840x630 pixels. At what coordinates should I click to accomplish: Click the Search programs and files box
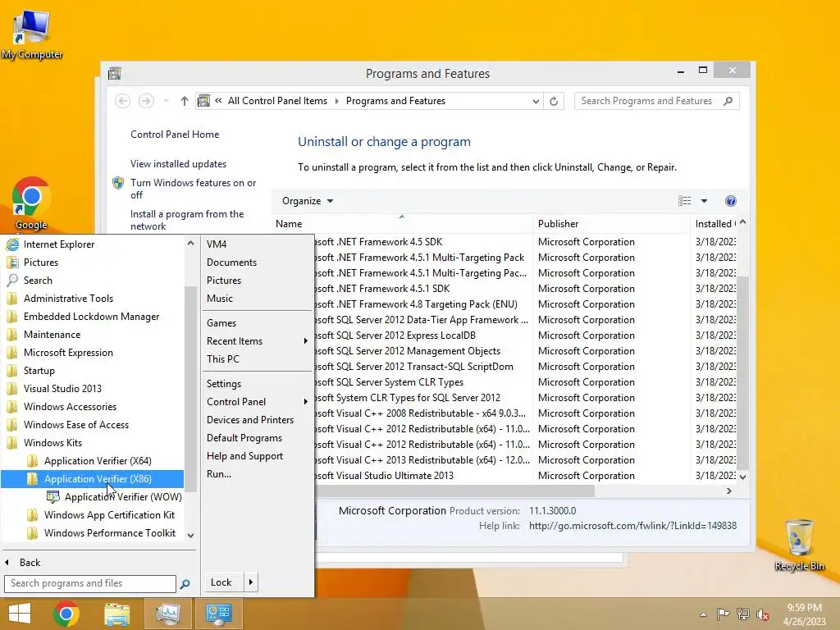(90, 583)
